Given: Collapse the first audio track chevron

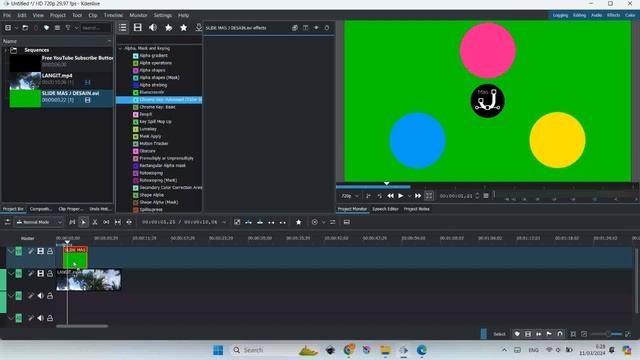Looking at the screenshot, I should click(11, 296).
